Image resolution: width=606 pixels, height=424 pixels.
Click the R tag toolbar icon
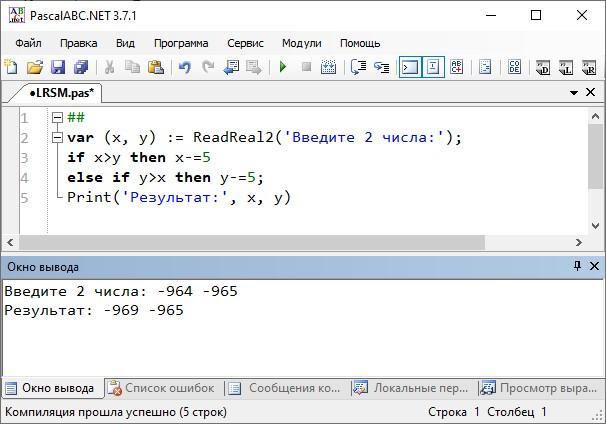tap(589, 67)
